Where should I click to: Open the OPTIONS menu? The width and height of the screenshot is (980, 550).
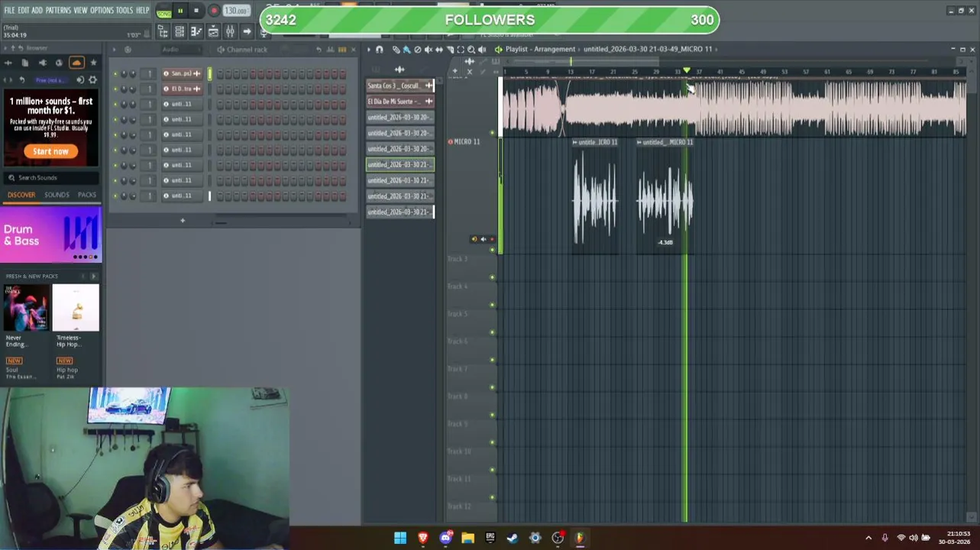pos(102,10)
